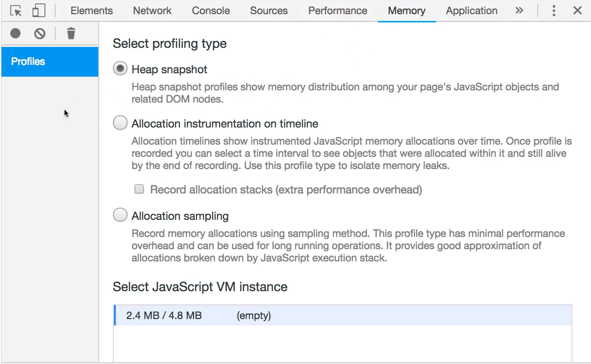Open the Application tab
The width and height of the screenshot is (591, 364).
(x=471, y=11)
